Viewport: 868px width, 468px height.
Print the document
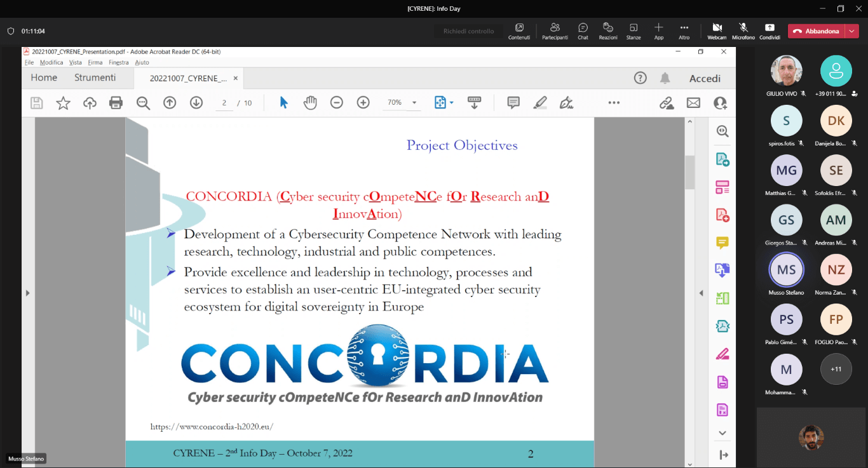116,103
